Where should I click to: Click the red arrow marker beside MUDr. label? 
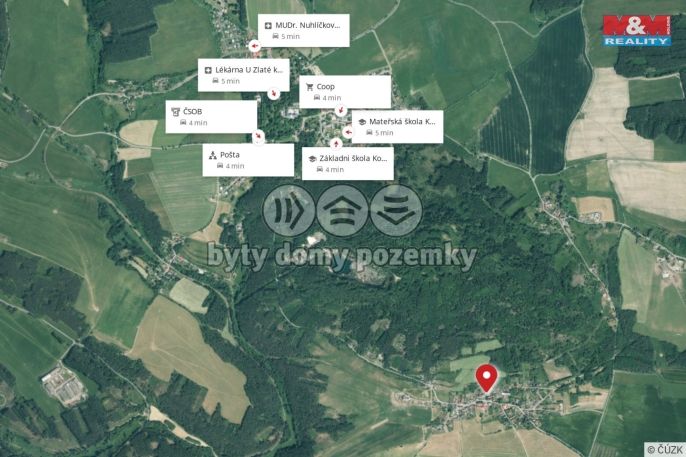tap(254, 45)
